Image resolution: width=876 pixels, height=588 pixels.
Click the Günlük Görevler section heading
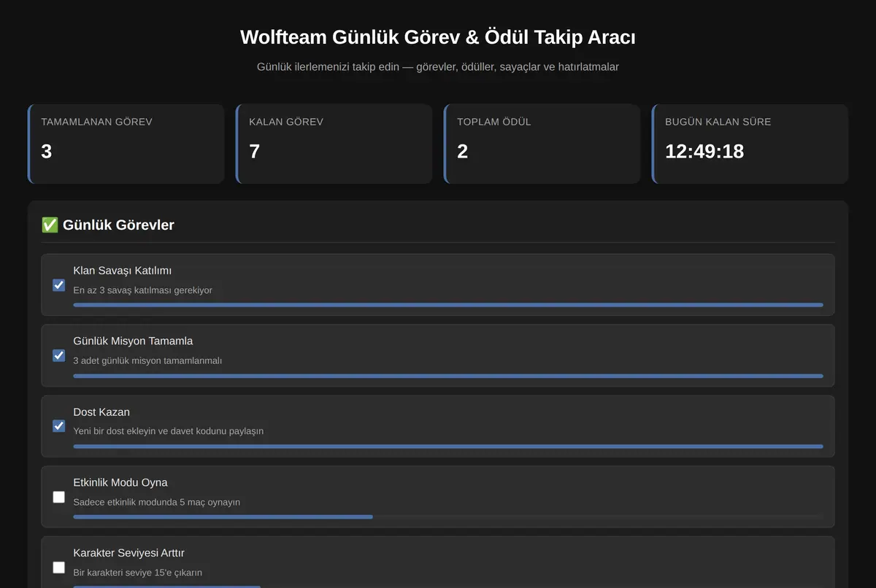click(x=108, y=225)
